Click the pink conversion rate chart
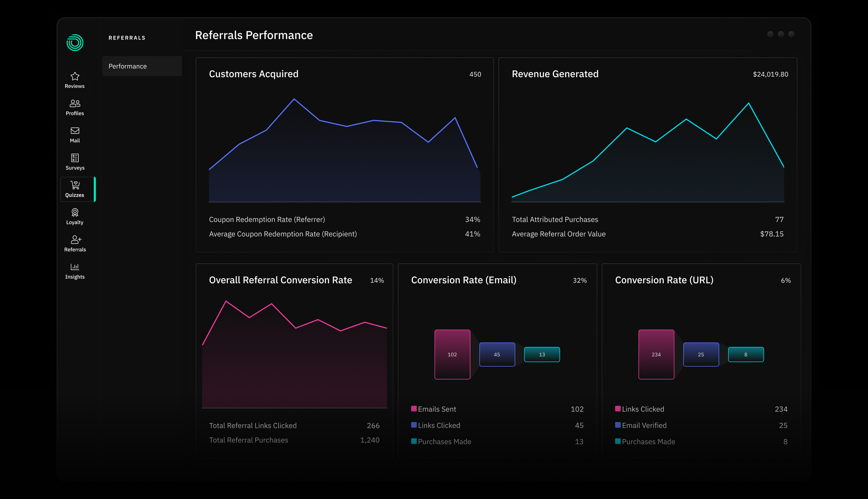The width and height of the screenshot is (868, 499). pyautogui.click(x=294, y=354)
